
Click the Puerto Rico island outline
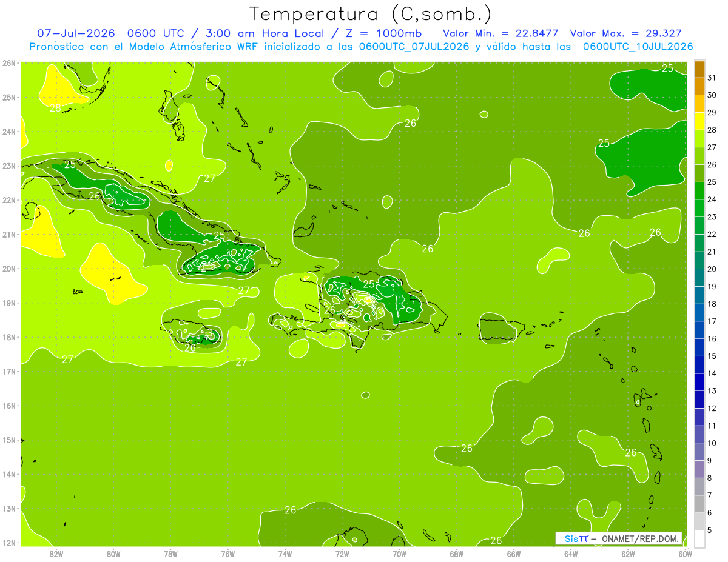(x=500, y=329)
